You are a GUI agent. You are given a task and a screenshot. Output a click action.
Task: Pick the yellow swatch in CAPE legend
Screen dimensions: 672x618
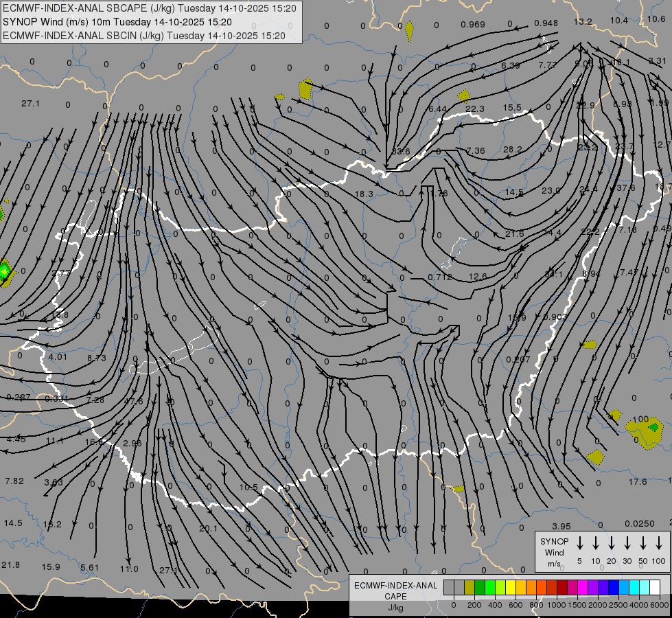[511, 587]
